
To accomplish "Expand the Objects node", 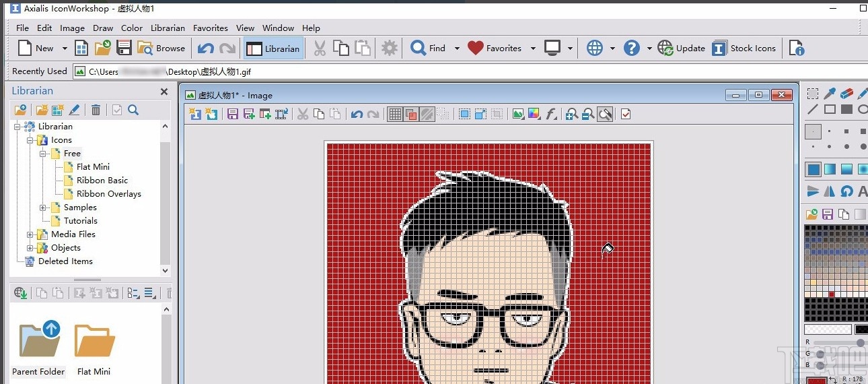I will tap(30, 247).
